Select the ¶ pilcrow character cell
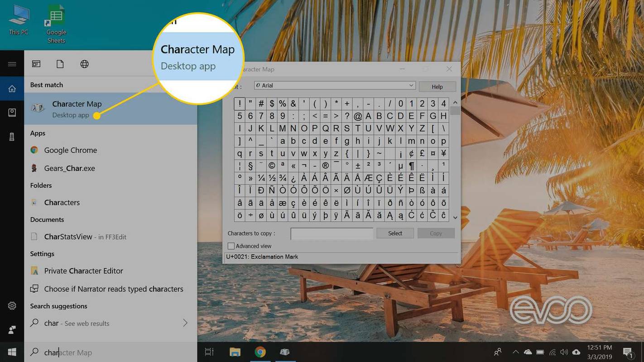644x362 pixels. (412, 165)
